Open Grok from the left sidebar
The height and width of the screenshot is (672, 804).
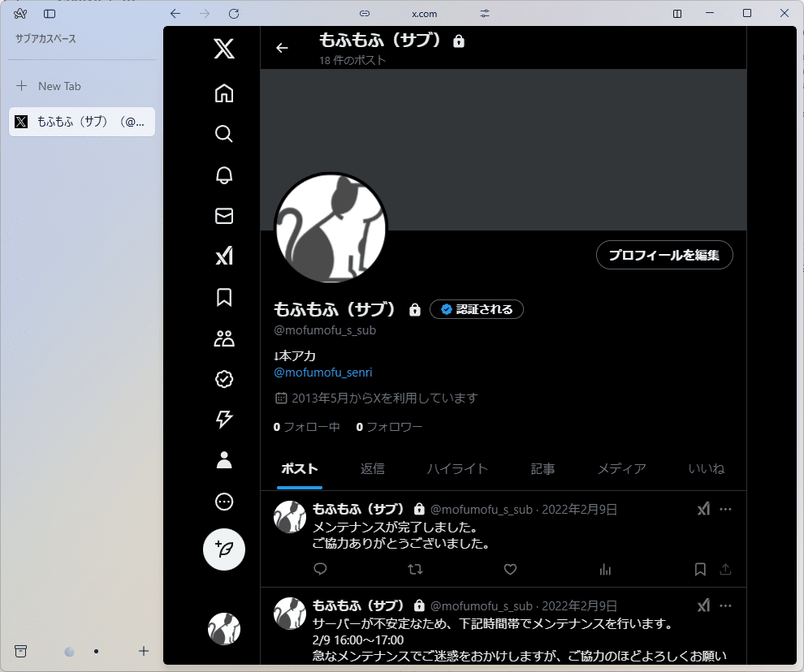pyautogui.click(x=223, y=256)
